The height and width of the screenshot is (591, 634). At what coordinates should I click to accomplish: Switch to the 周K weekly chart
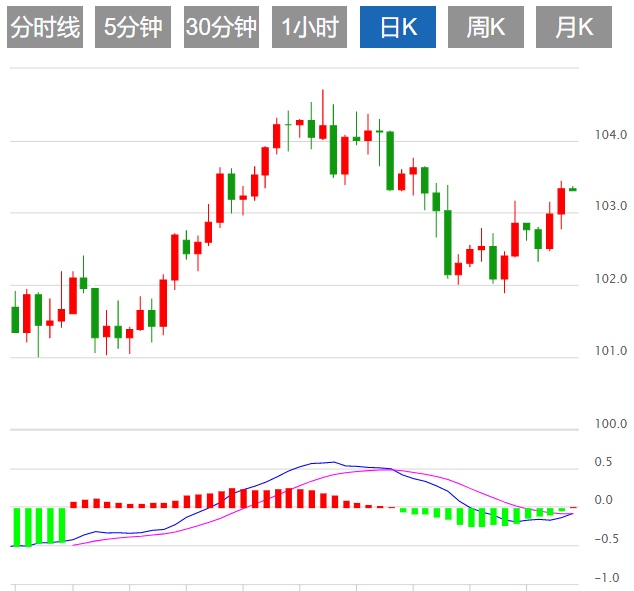click(486, 27)
